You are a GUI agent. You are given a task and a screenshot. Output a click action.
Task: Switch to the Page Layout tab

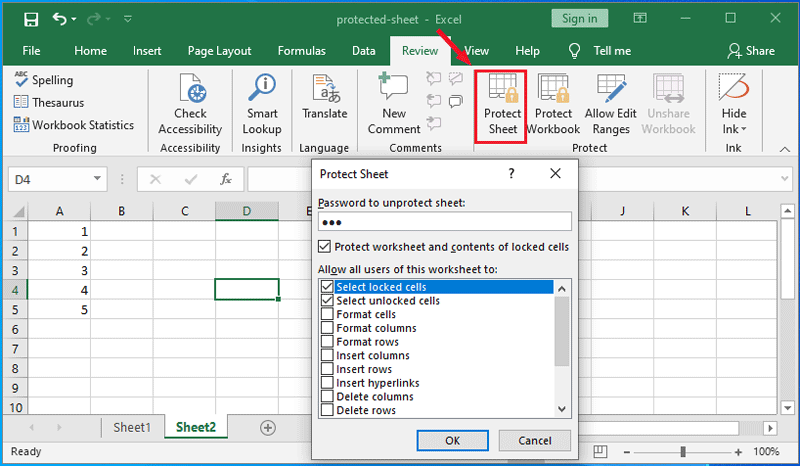(219, 51)
